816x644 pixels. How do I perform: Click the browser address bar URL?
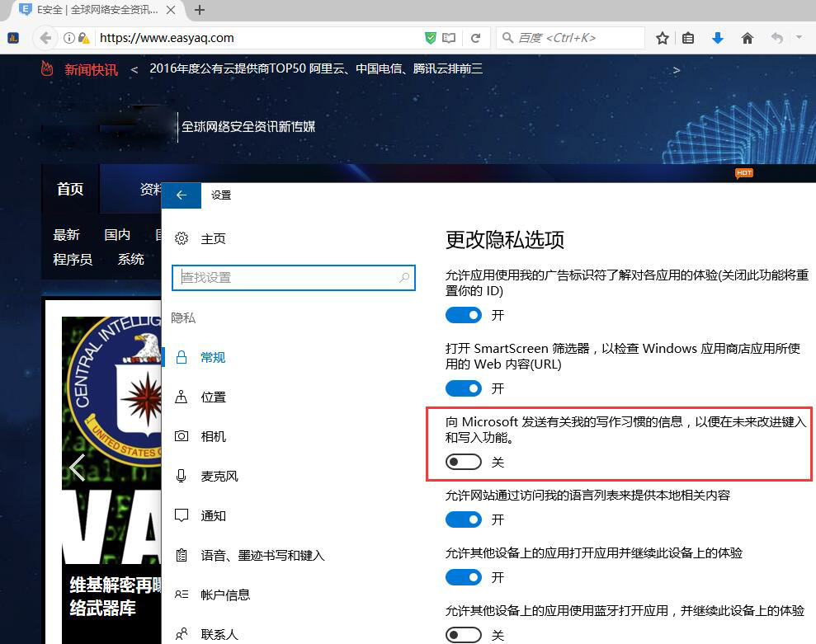pos(167,38)
